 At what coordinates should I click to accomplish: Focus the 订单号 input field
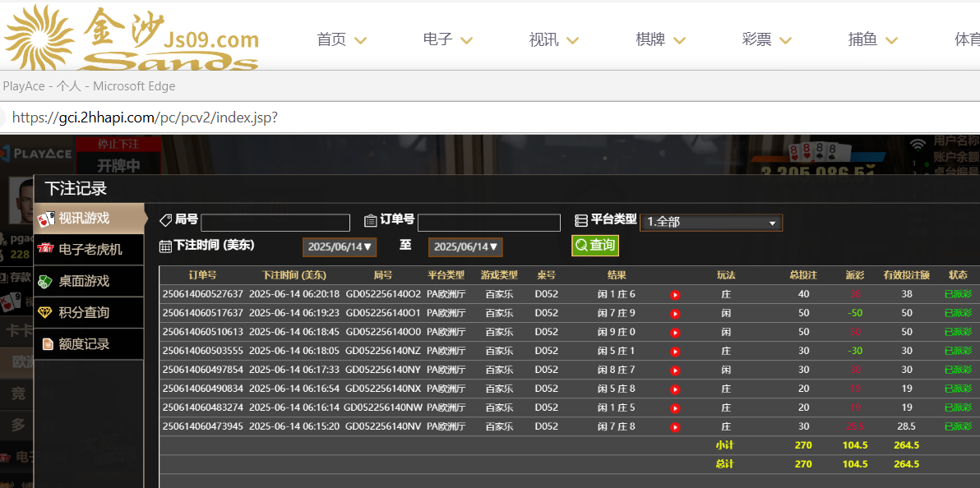(x=489, y=223)
